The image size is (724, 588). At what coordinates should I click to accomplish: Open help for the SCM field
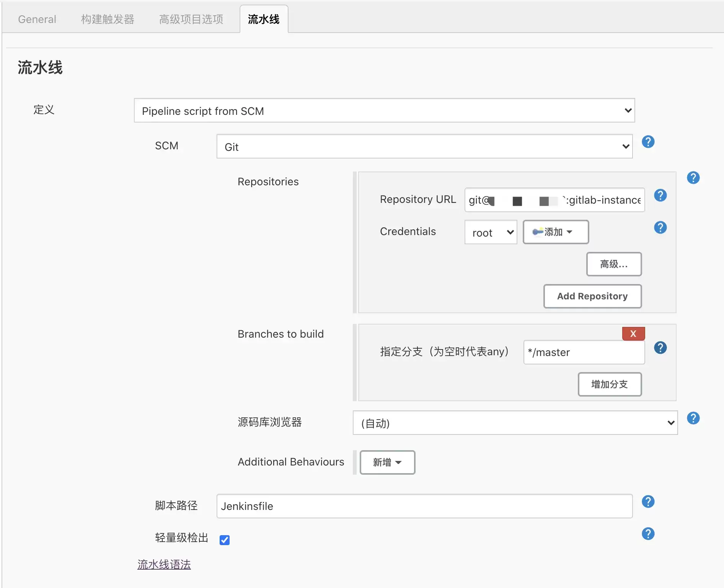coord(648,142)
